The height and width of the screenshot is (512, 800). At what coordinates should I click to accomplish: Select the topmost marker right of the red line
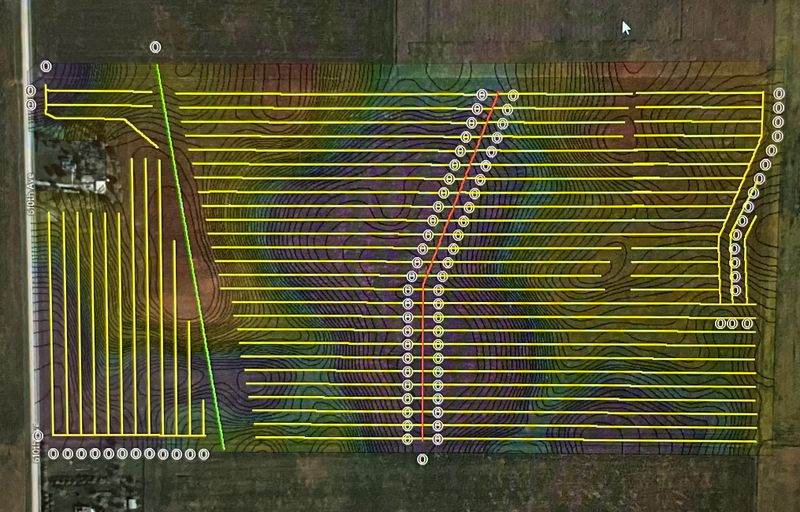point(513,95)
